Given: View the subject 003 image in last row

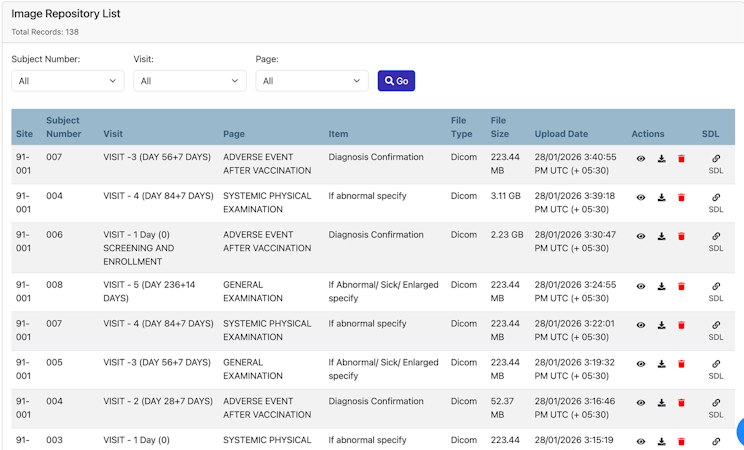Looking at the screenshot, I should [641, 441].
